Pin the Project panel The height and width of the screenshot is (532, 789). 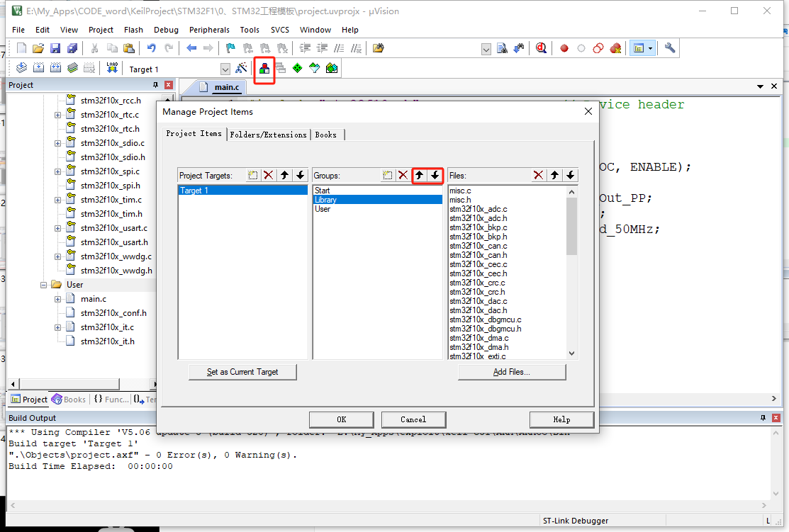tap(155, 85)
